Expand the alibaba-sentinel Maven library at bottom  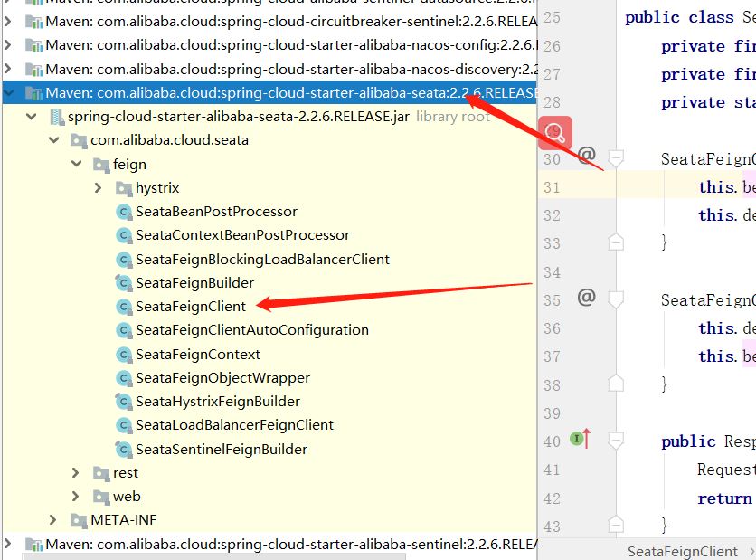[8, 543]
